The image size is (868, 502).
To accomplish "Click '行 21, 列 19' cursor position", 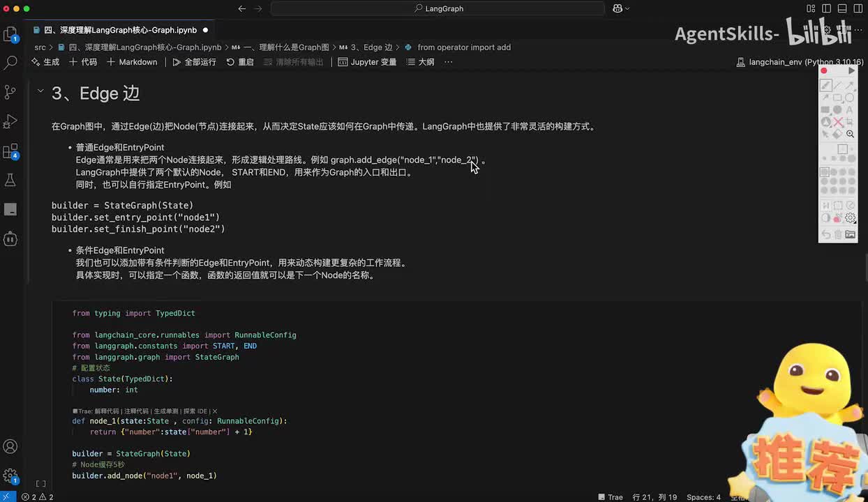I will [654, 497].
